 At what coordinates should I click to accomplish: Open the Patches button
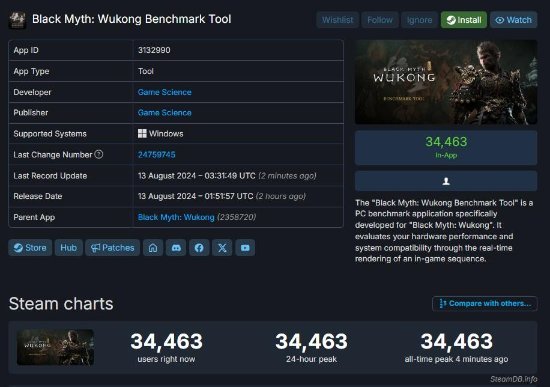(x=113, y=248)
